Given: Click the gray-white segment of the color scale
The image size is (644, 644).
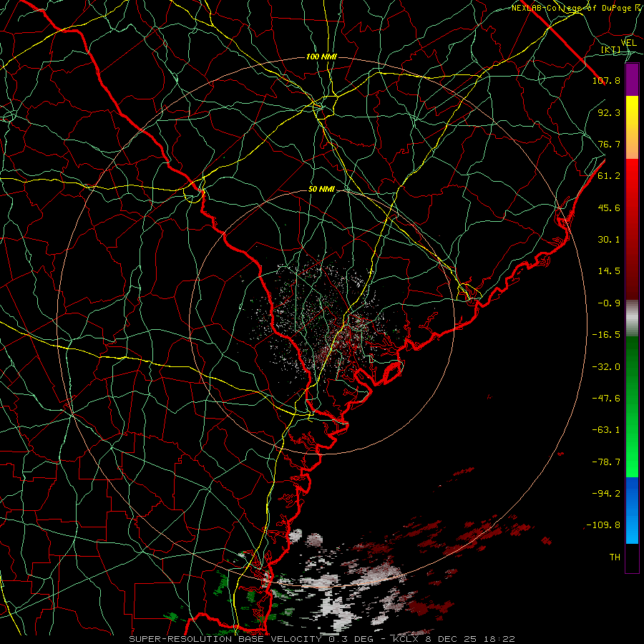Looking at the screenshot, I should point(632,318).
